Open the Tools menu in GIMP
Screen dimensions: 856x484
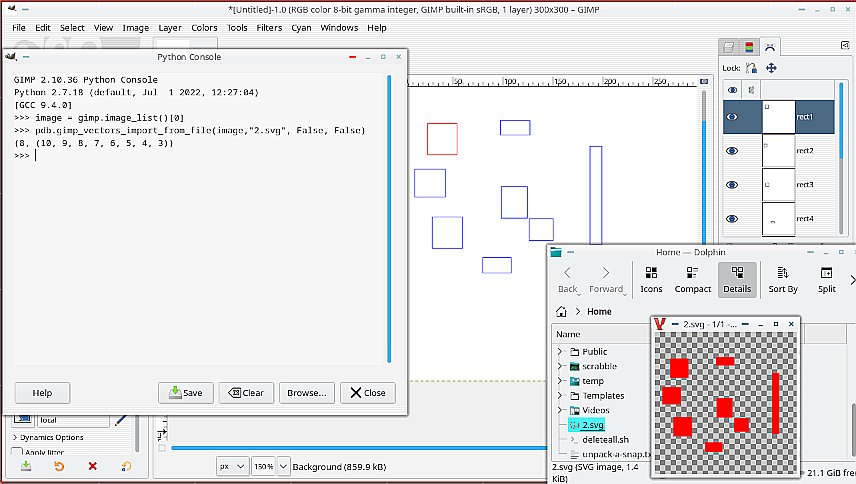(237, 28)
